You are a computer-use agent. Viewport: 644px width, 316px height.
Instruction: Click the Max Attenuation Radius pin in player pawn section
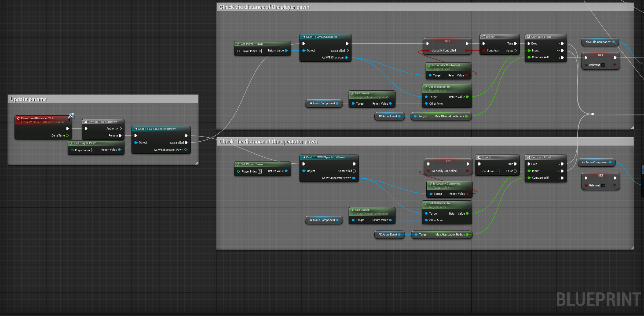466,116
